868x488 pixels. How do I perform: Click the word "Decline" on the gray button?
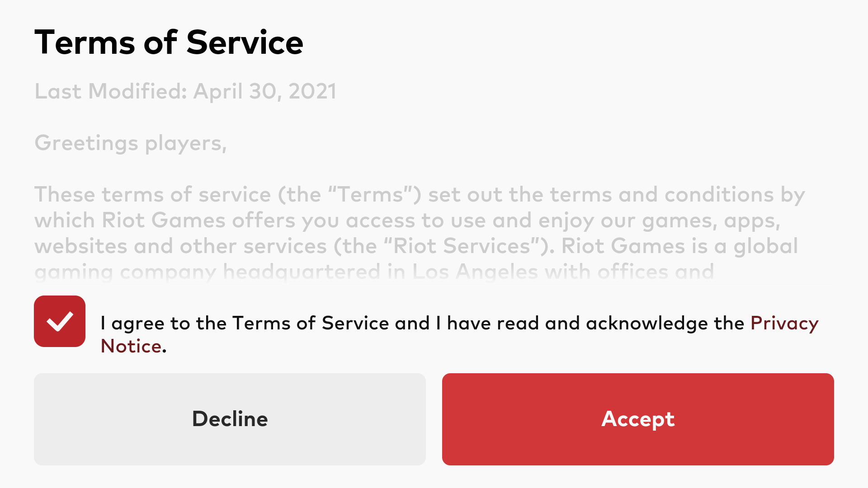pyautogui.click(x=230, y=419)
